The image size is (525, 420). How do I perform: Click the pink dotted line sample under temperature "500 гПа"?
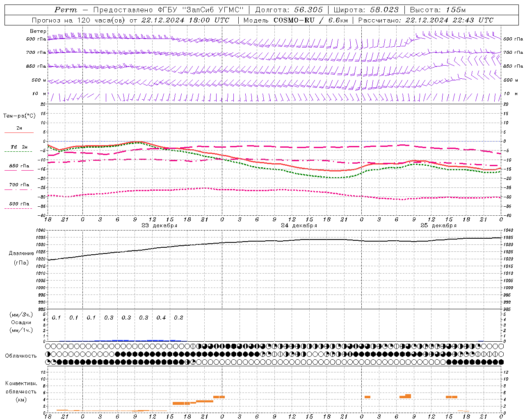click(x=18, y=208)
